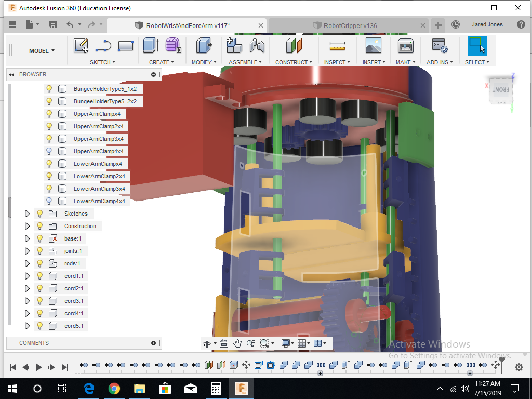
Task: Open the MODIFY menu
Action: tap(204, 62)
